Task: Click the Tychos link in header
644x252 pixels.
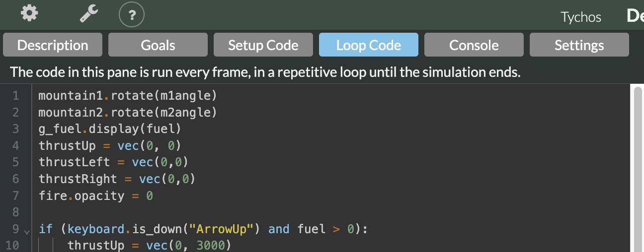Action: tap(581, 17)
